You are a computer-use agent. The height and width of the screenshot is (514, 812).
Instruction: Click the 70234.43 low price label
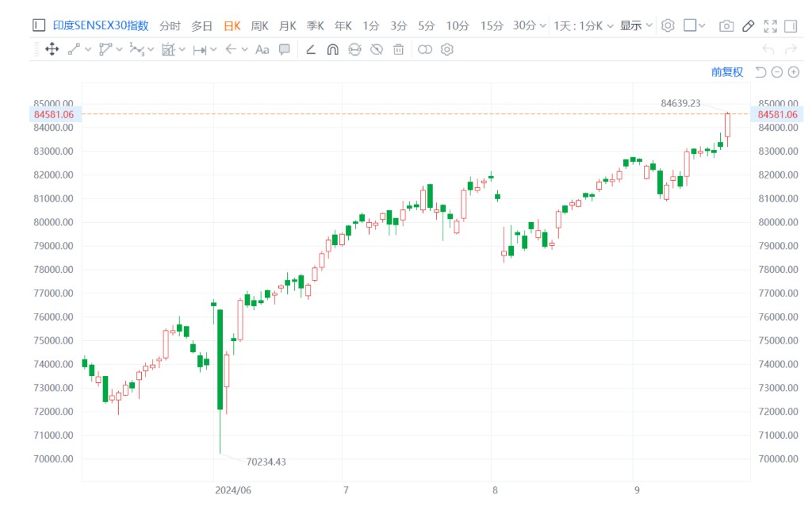[x=266, y=462]
